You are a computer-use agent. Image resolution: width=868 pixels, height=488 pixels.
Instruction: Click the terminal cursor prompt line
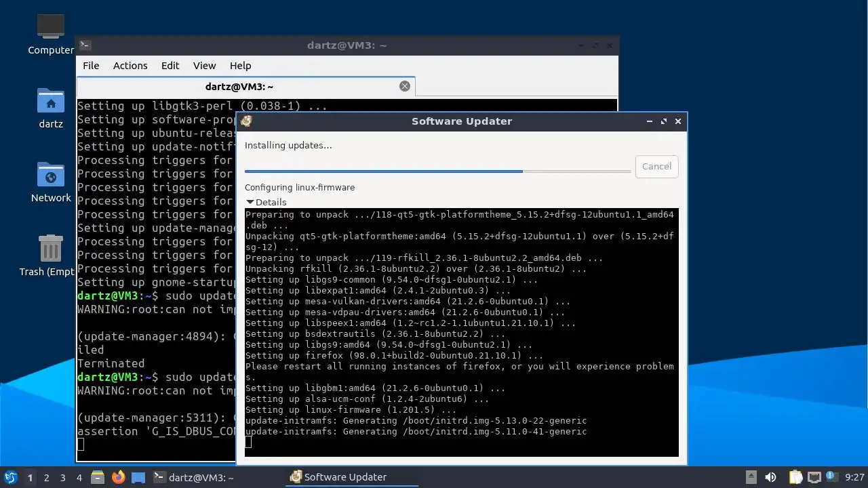point(81,445)
